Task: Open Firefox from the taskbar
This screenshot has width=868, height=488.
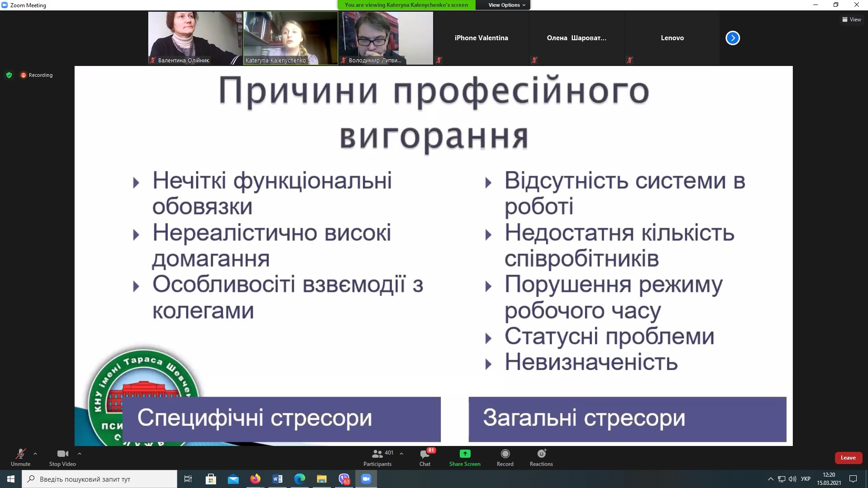Action: coord(255,479)
